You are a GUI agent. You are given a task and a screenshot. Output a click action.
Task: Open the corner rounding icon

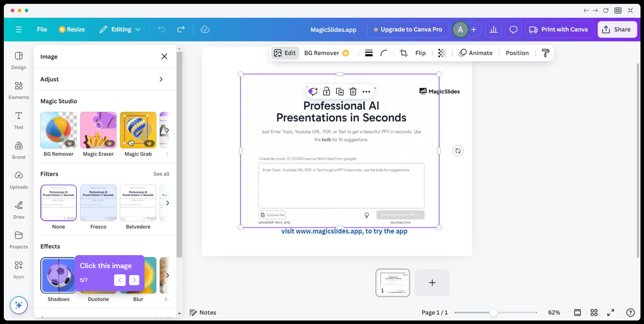(384, 53)
